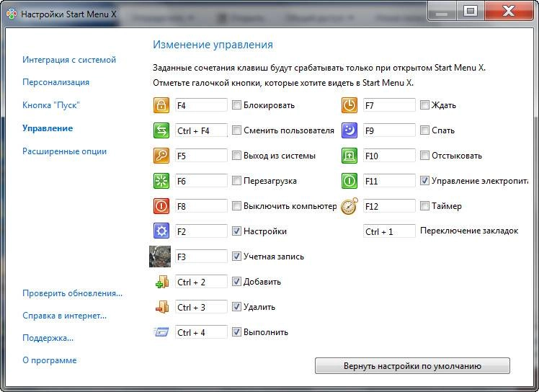Click the red Shut down power icon

point(161,206)
